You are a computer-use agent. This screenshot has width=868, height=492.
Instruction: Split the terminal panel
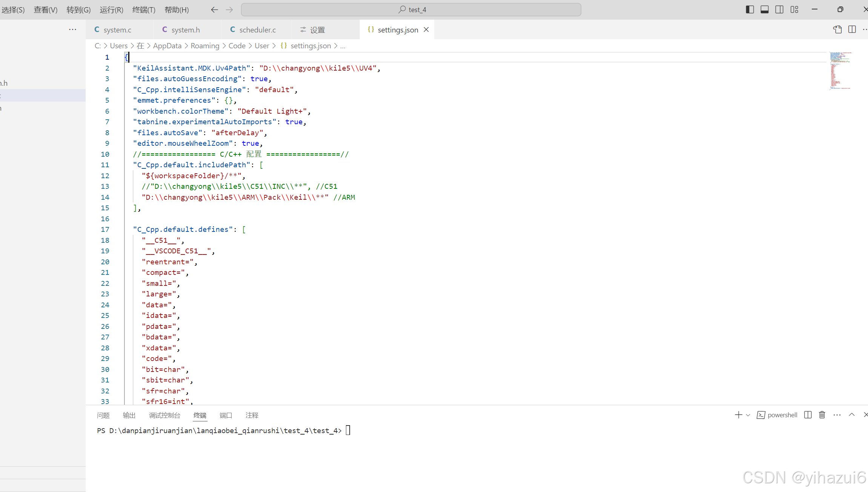pos(808,415)
